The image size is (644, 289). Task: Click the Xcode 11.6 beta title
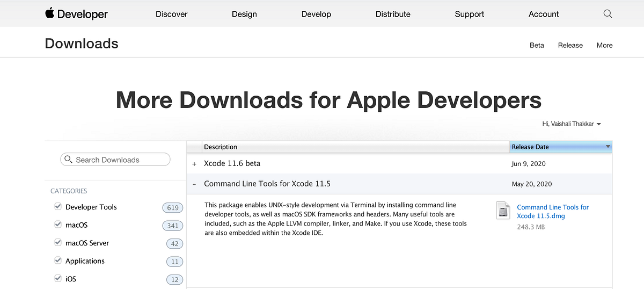click(232, 163)
